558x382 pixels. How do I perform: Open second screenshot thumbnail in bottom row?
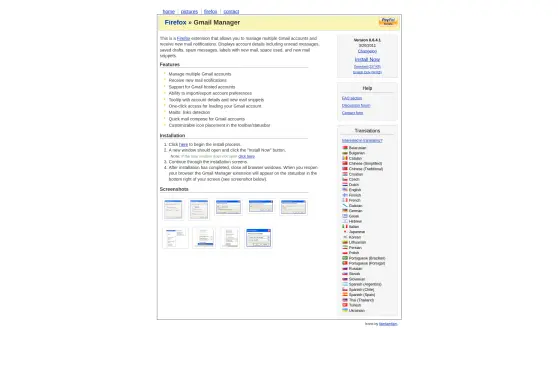(204, 238)
